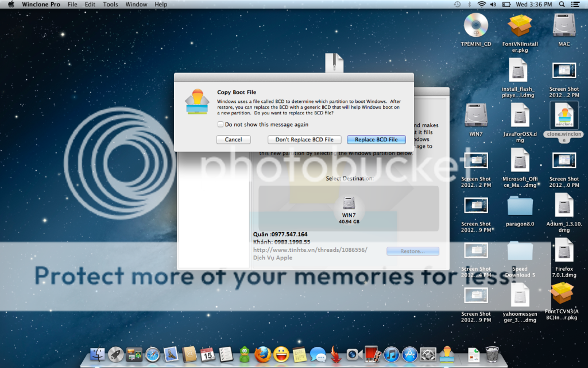The height and width of the screenshot is (368, 588).
Task: Open the Tools menu
Action: click(x=110, y=5)
